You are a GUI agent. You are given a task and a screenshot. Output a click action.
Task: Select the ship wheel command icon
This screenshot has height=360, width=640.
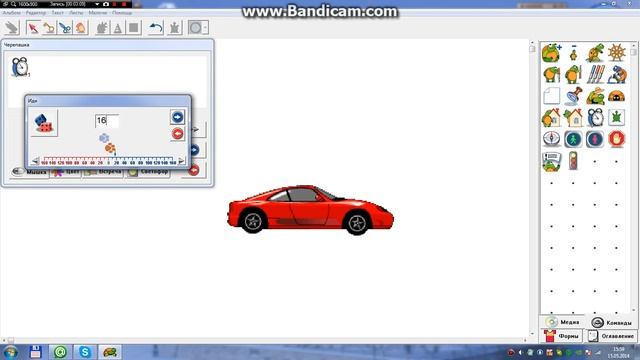[x=617, y=53]
